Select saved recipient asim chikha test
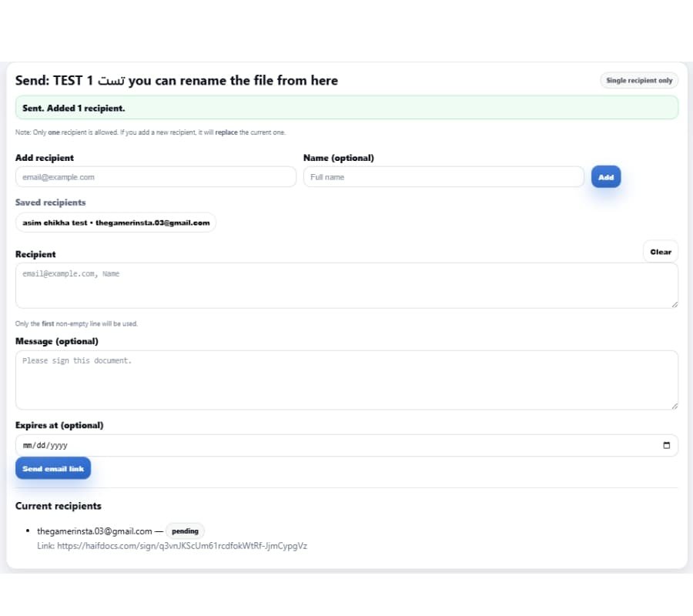 115,223
